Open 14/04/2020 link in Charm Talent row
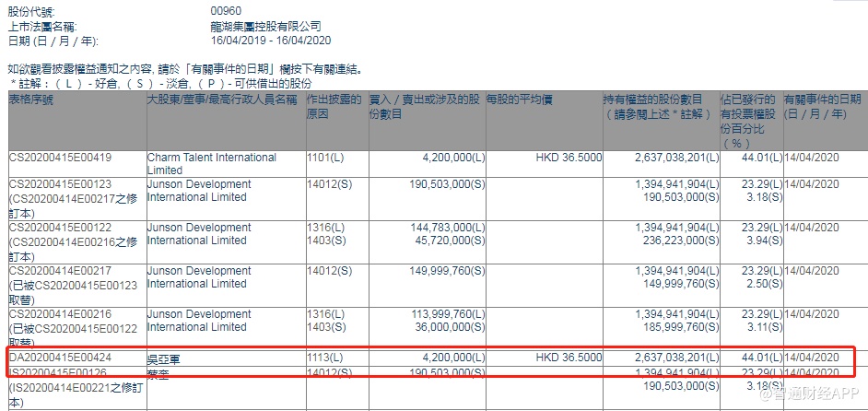 point(812,158)
